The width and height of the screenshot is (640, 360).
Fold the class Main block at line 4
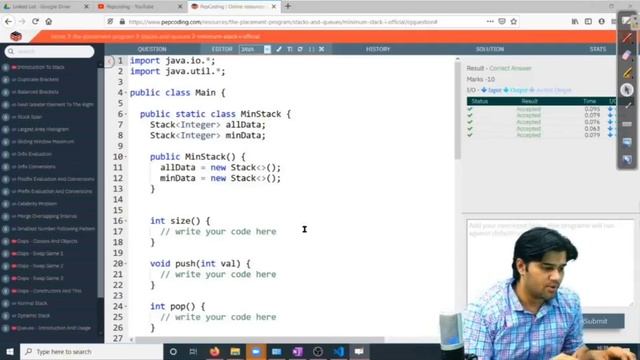pyautogui.click(x=126, y=93)
